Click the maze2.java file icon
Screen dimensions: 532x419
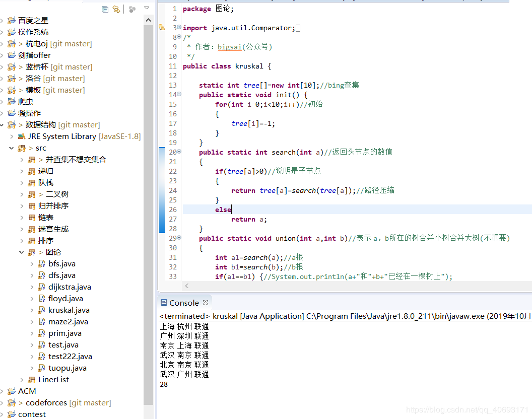[41, 322]
